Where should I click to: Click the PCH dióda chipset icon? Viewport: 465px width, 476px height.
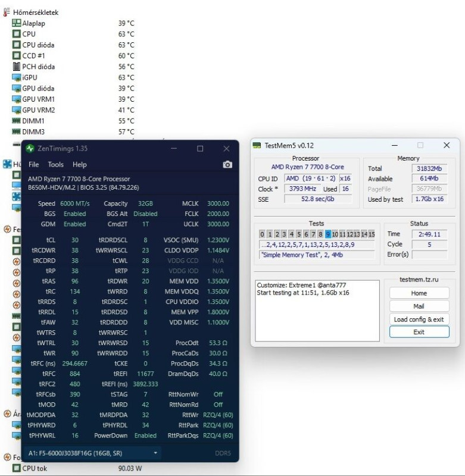point(17,67)
